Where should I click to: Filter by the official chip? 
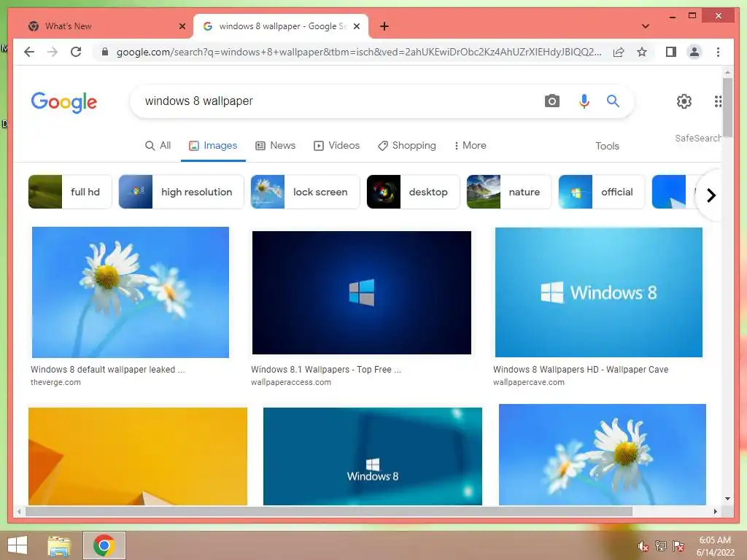[601, 192]
